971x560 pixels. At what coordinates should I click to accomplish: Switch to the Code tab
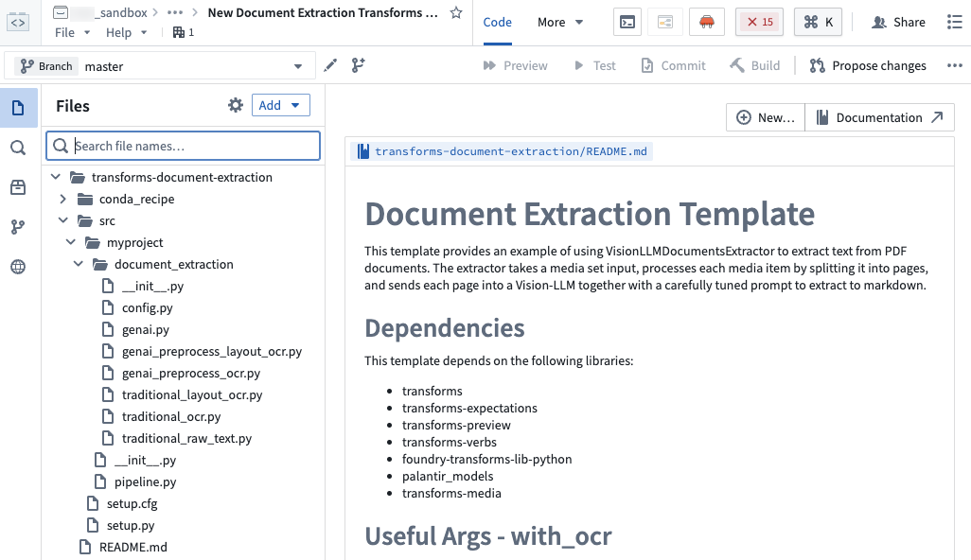[497, 22]
